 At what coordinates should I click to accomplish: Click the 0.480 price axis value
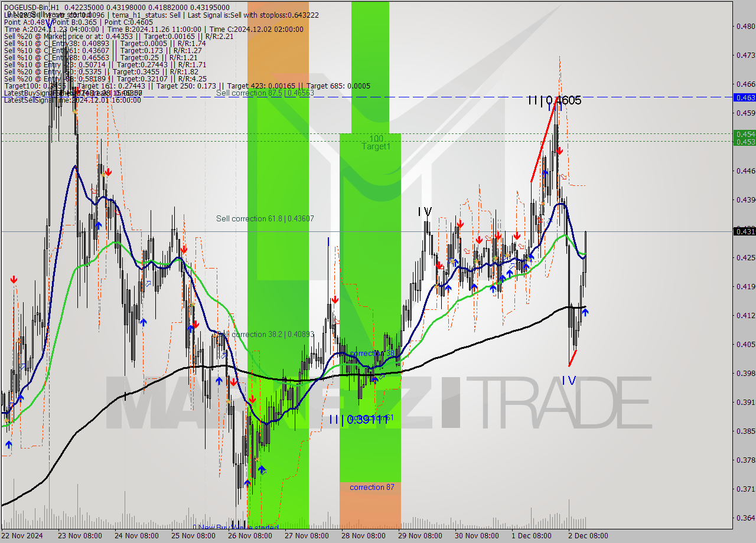(746, 26)
